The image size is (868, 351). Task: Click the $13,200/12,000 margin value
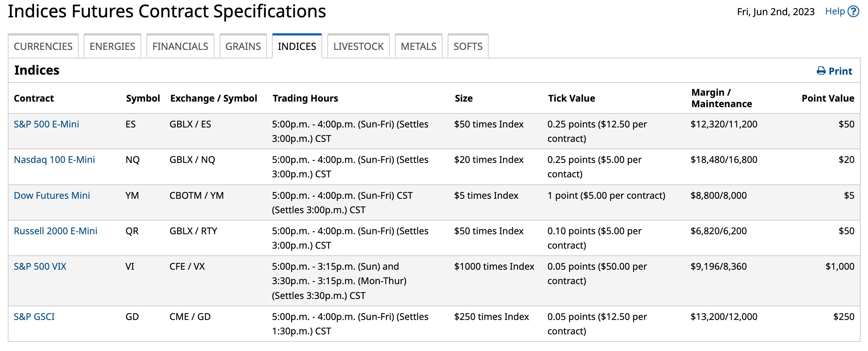724,317
